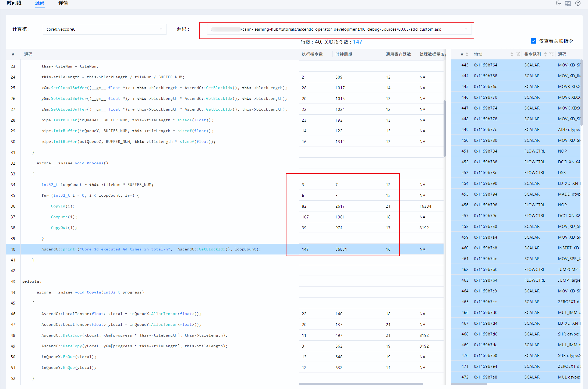Click the source table horizontal scrollbar
588x389 pixels.
(361, 384)
